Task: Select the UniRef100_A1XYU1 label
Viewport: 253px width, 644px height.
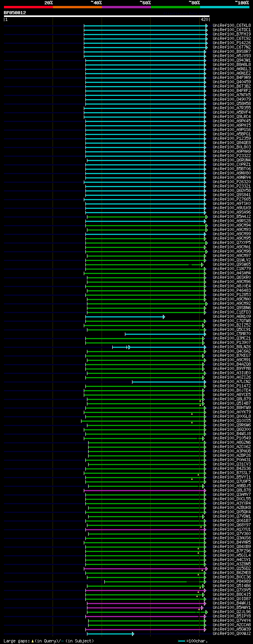Action: tap(232, 529)
